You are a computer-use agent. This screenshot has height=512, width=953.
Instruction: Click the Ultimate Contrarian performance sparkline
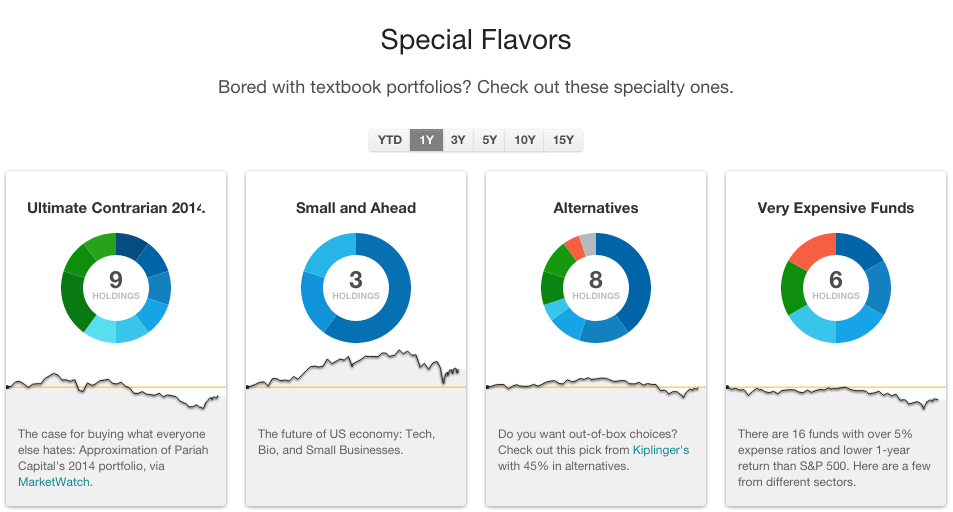pyautogui.click(x=116, y=386)
